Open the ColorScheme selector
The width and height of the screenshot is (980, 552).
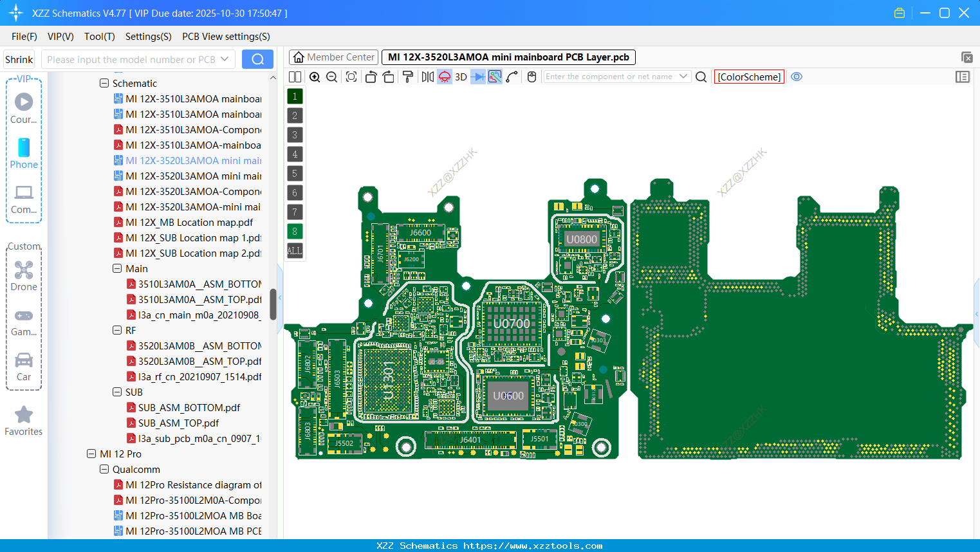coord(748,77)
